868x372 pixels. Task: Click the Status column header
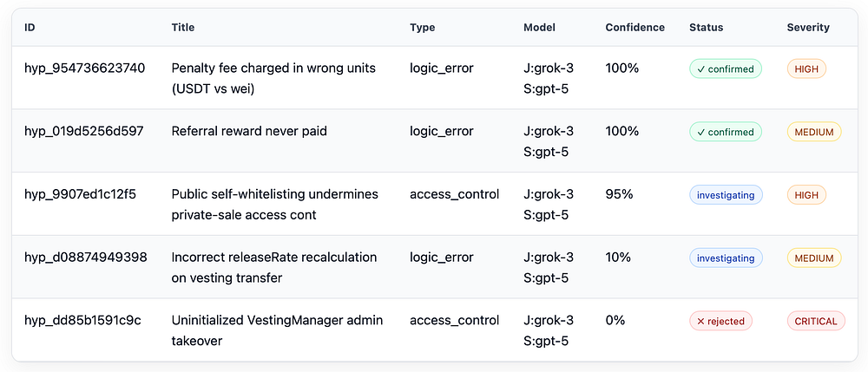coord(707,28)
